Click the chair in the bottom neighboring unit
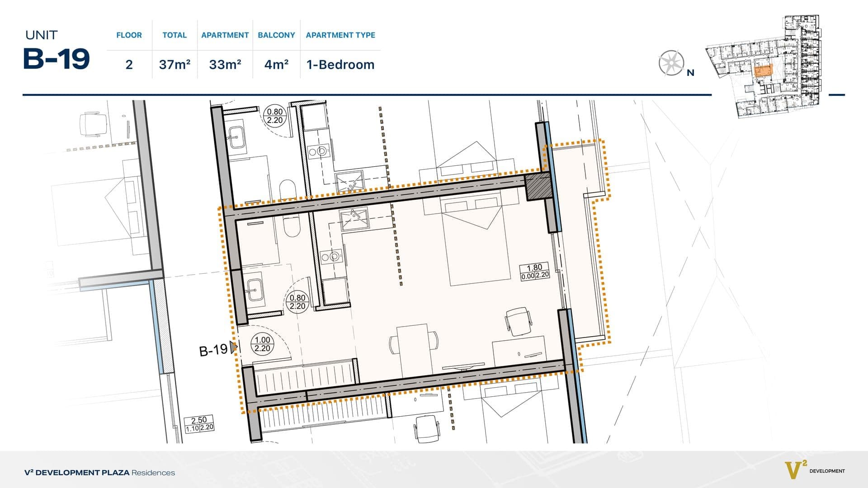 click(x=427, y=428)
